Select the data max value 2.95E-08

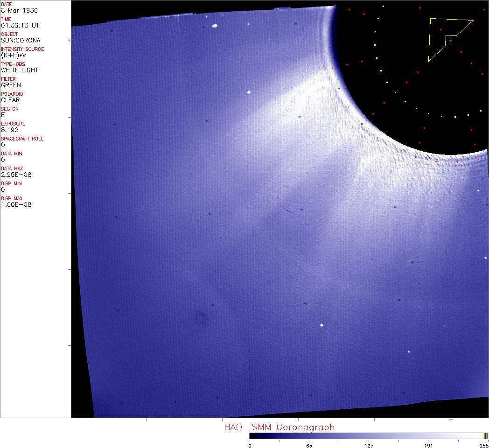point(16,175)
